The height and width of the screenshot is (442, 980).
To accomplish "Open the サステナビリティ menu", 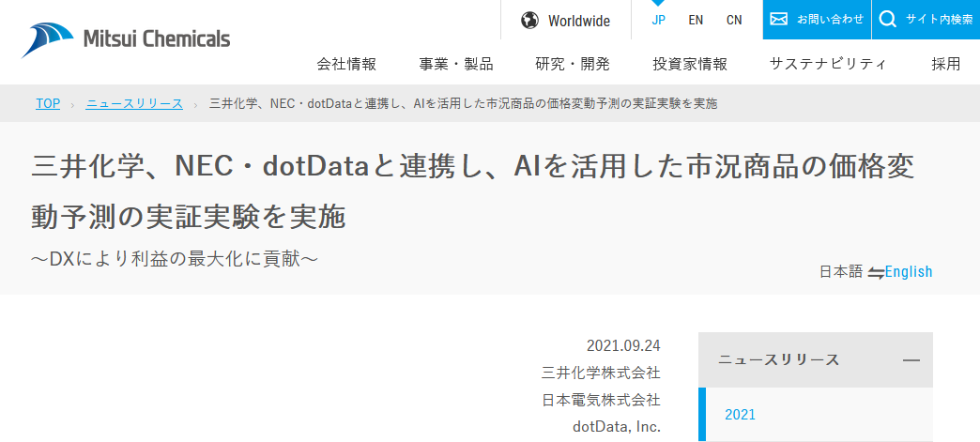I will point(828,64).
